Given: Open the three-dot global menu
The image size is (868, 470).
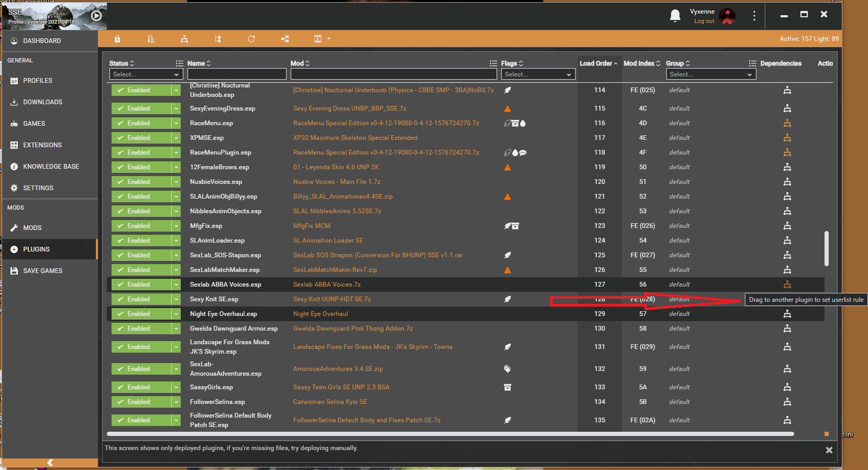Looking at the screenshot, I should tap(754, 16).
